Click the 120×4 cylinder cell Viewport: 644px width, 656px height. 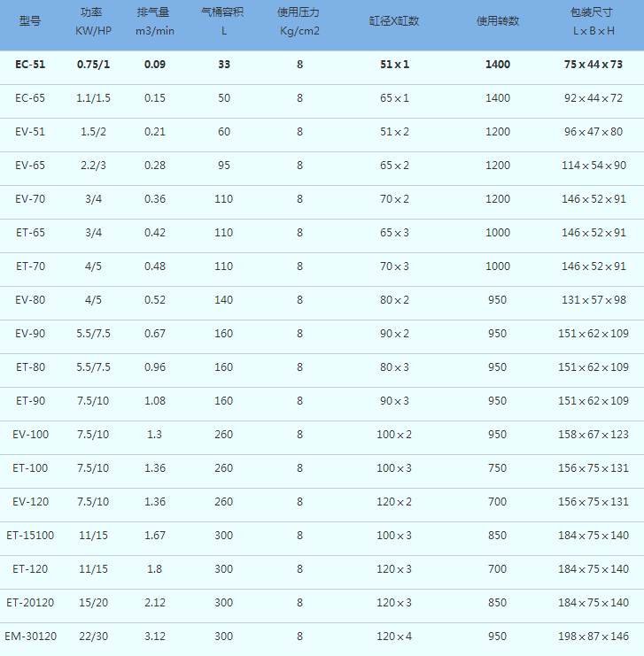[x=394, y=637]
